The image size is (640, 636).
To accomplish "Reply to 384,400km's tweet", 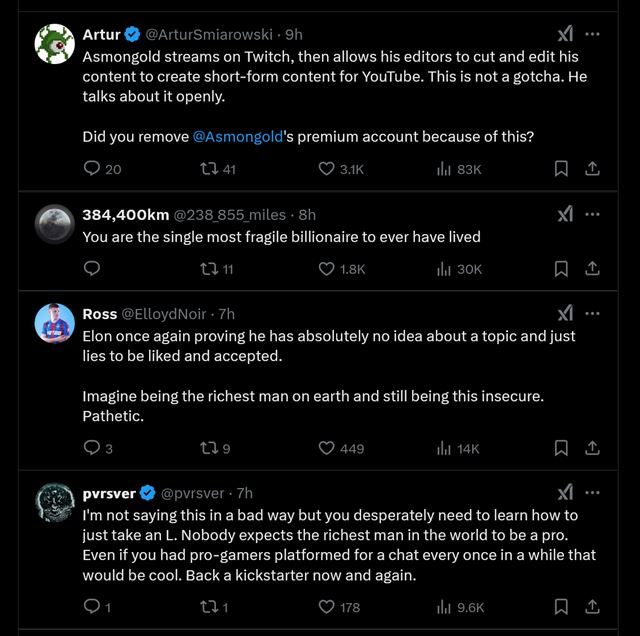I will 92,268.
